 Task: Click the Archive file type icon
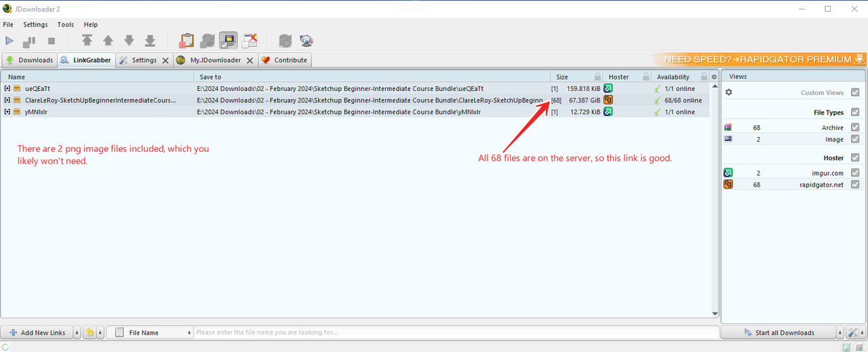[x=728, y=128]
